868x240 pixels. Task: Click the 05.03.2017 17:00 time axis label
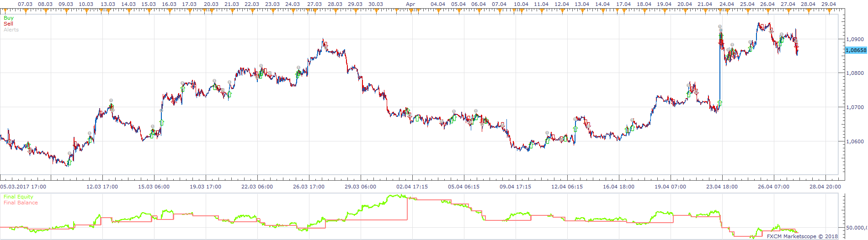[x=23, y=187]
